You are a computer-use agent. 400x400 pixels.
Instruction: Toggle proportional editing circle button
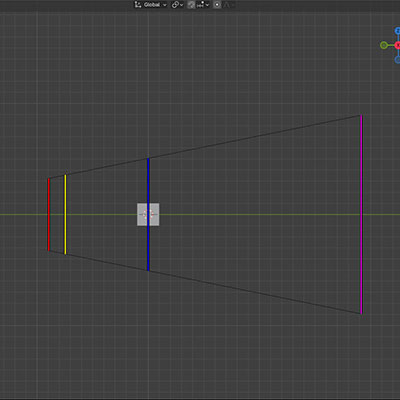pyautogui.click(x=217, y=5)
